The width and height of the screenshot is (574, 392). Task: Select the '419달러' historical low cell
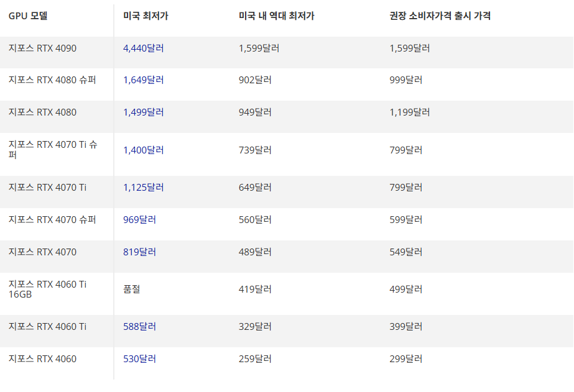tap(255, 289)
